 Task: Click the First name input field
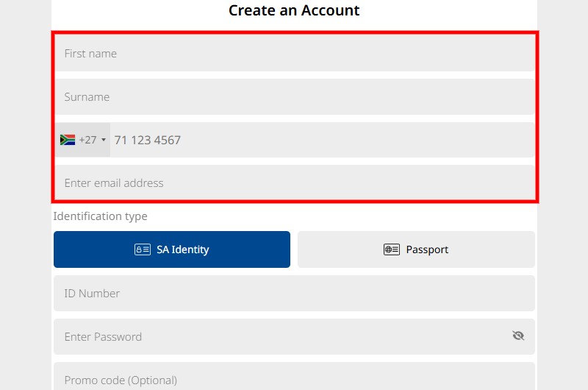[x=295, y=53]
